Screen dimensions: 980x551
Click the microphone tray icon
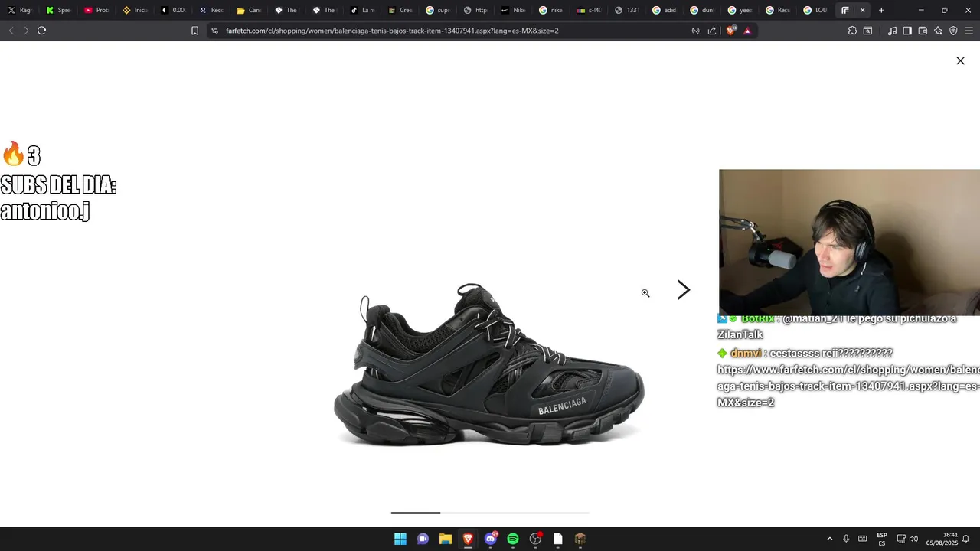click(846, 539)
